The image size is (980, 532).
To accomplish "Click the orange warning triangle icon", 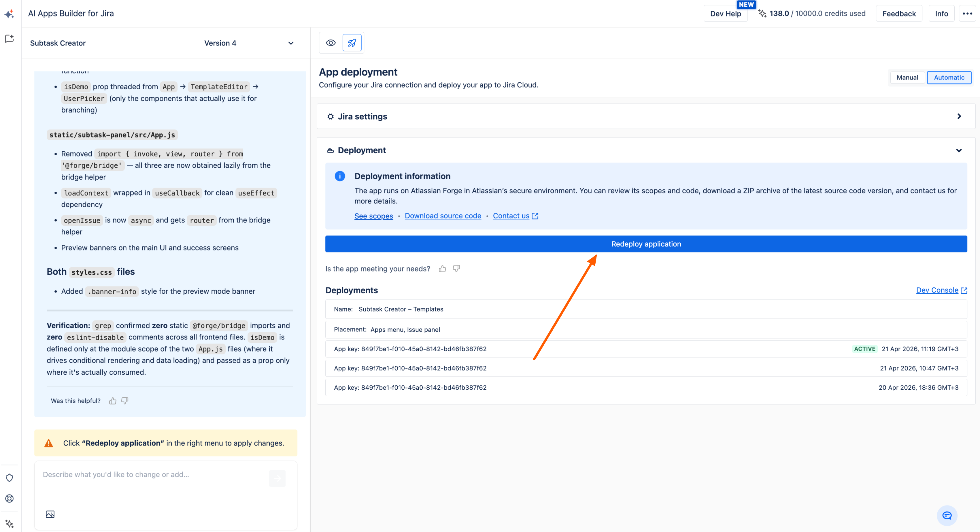I will tap(49, 443).
